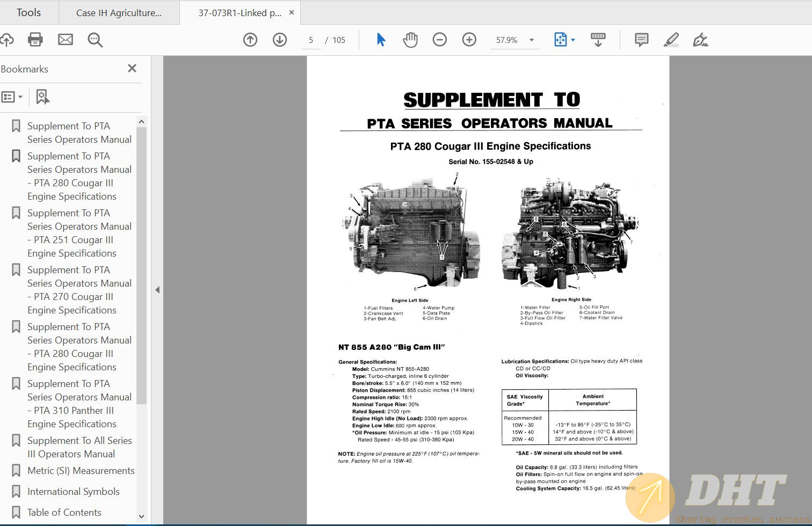Close the 37-073R1-Linked document tab

point(292,12)
